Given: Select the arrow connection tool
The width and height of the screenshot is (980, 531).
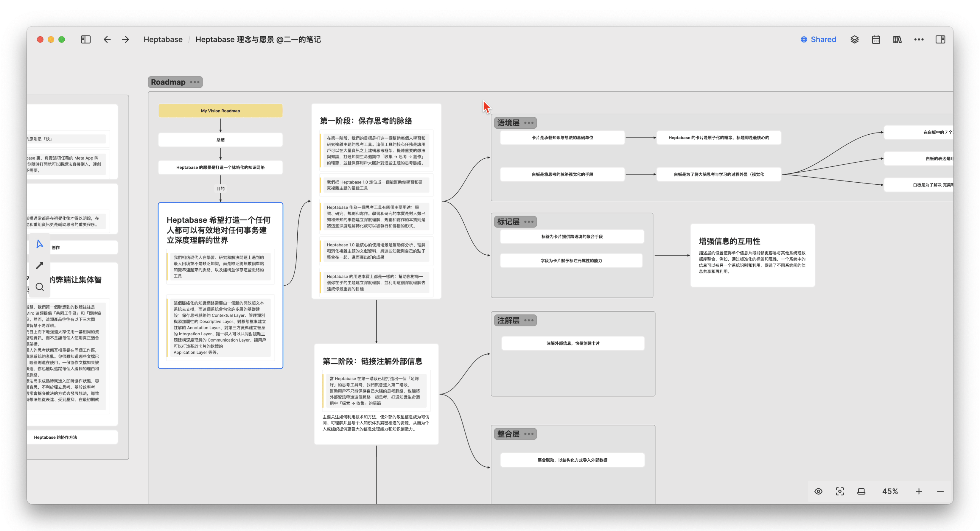Looking at the screenshot, I should [x=40, y=266].
